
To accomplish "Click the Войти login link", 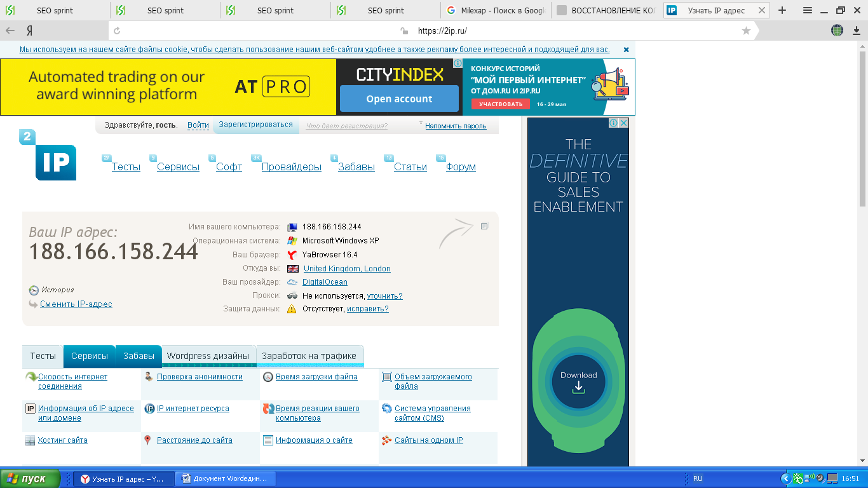I will pos(198,126).
